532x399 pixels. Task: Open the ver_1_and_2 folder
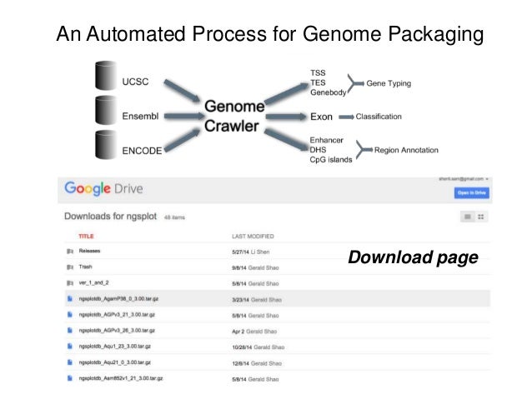94,282
